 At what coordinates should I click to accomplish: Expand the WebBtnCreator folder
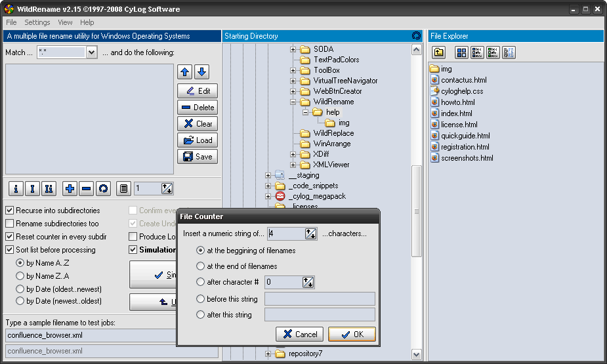[x=293, y=92]
